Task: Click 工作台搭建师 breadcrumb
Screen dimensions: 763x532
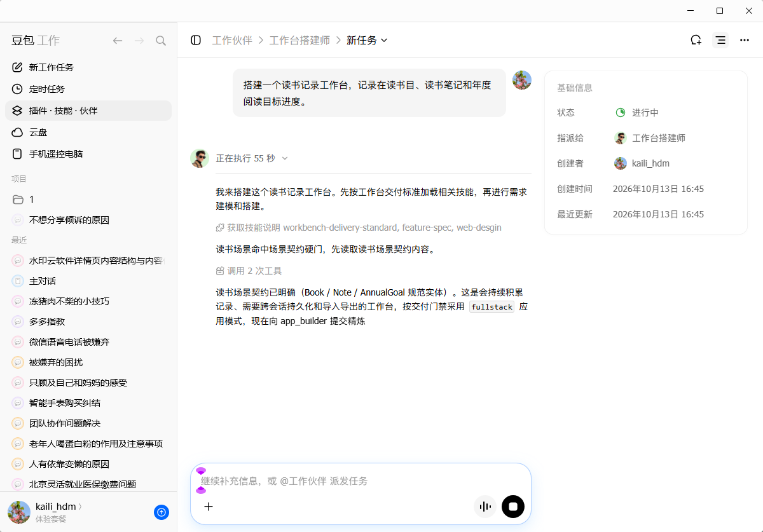Action: tap(299, 40)
